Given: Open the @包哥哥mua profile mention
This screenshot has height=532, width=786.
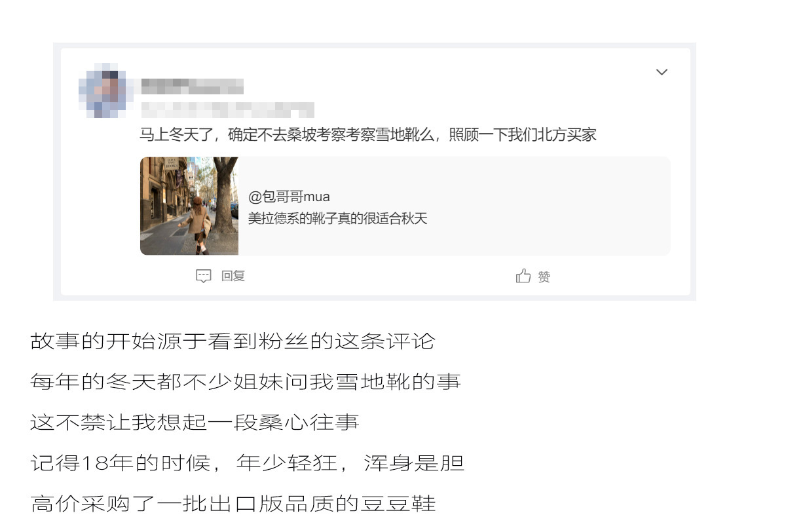Looking at the screenshot, I should coord(289,197).
